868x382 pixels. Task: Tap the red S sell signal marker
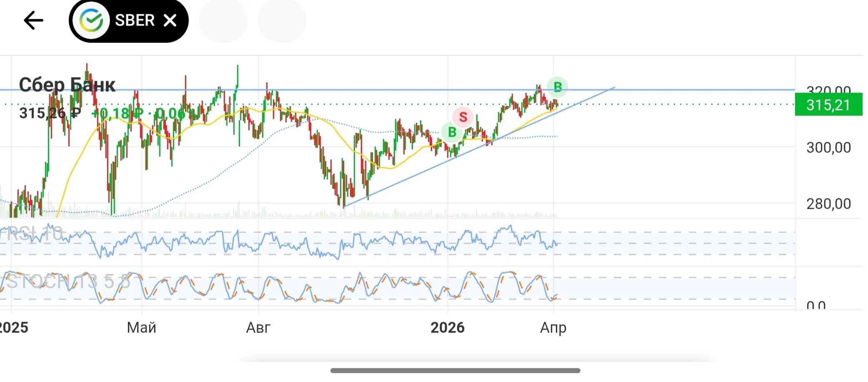(463, 117)
